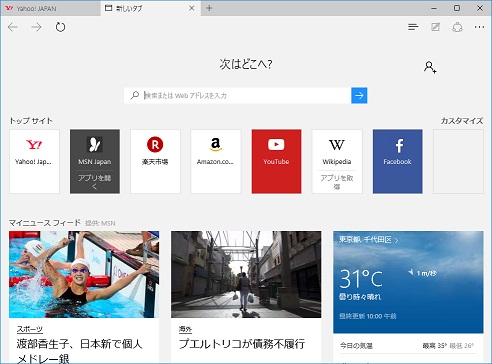Click the 海外 category link
Screen dimensions: 492x364
click(x=186, y=329)
